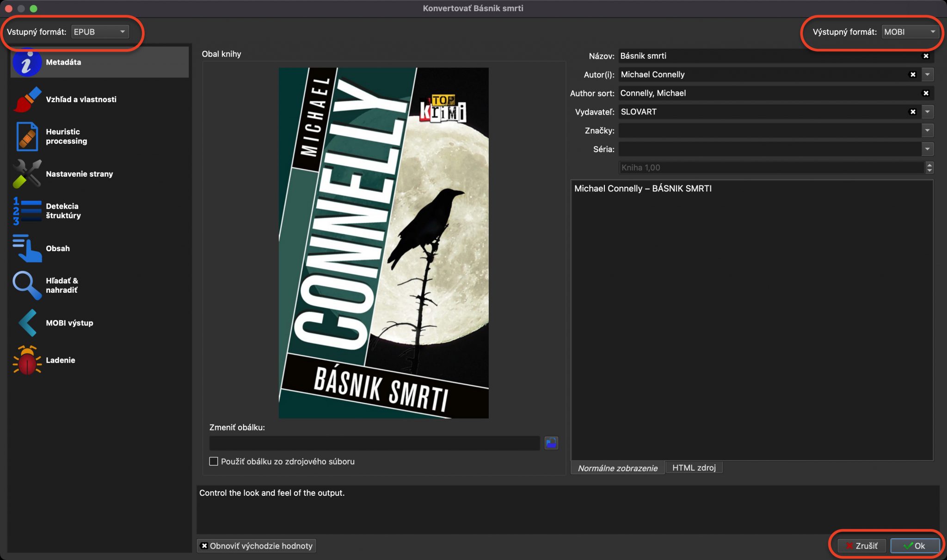
Task: Select the Hľadať & nahradiť label
Action: (62, 285)
